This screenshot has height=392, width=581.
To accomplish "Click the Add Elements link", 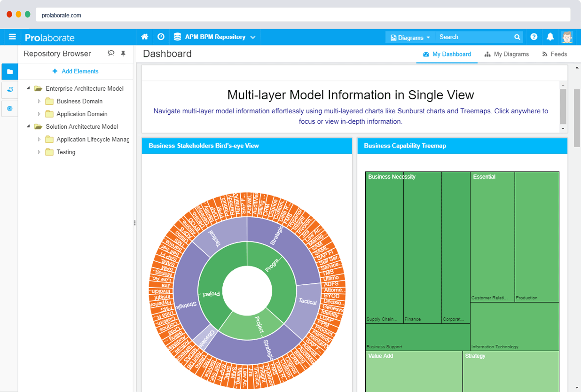I will click(75, 71).
